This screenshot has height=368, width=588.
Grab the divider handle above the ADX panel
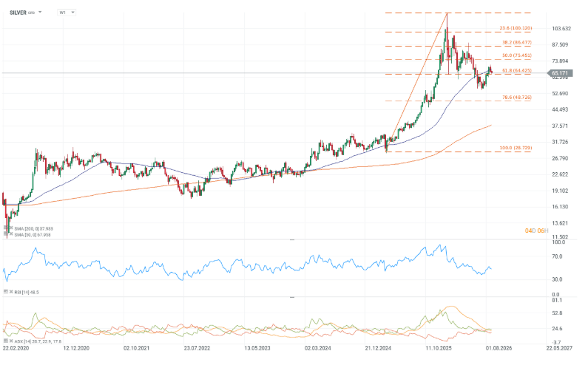point(292,297)
